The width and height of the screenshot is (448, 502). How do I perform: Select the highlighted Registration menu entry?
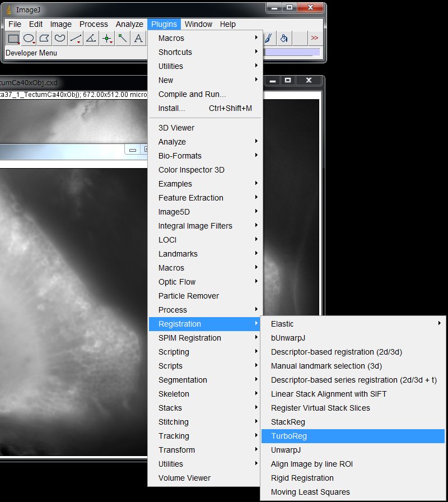(205, 324)
